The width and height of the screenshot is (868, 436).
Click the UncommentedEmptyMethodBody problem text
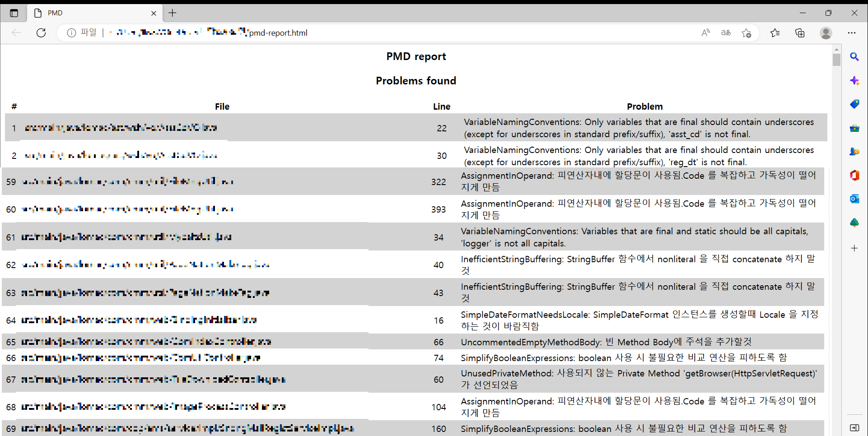tap(606, 342)
